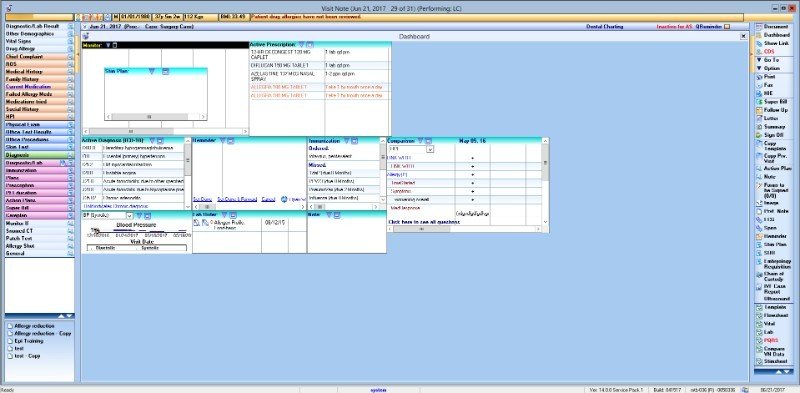Open Summary from the right sidebar

coord(771,127)
